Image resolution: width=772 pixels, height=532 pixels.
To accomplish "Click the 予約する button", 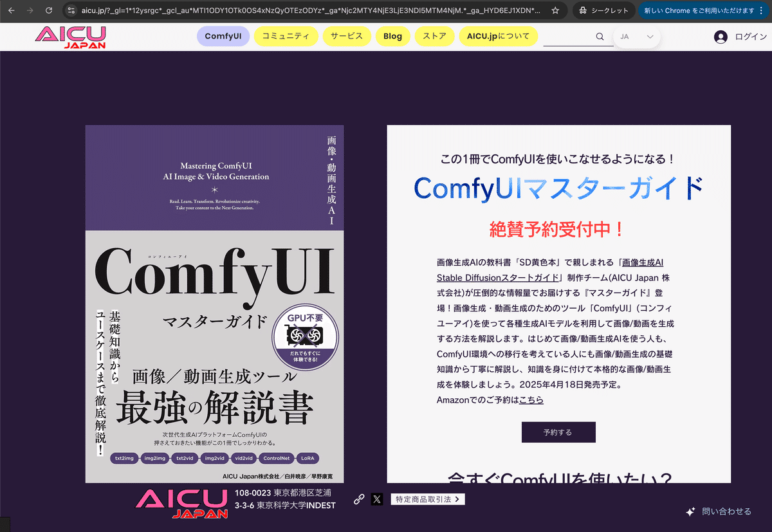I will (558, 432).
